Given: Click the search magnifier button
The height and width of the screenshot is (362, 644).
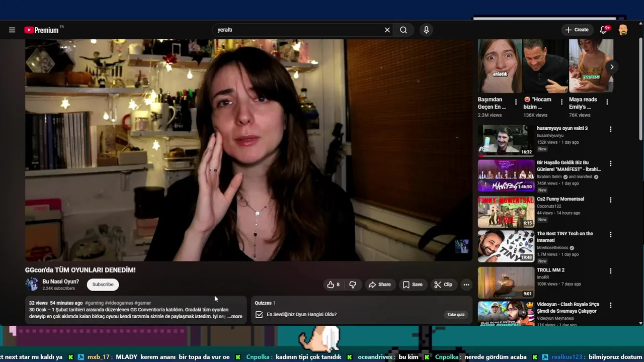Looking at the screenshot, I should [x=404, y=30].
